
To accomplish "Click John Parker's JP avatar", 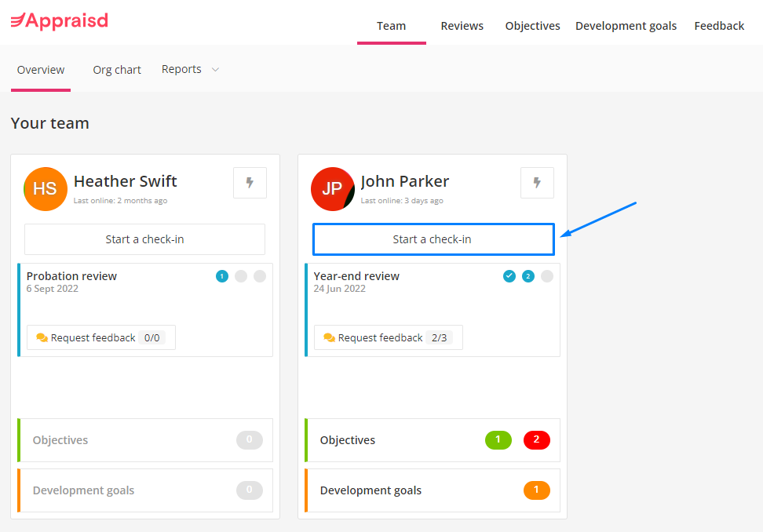I will 332,188.
